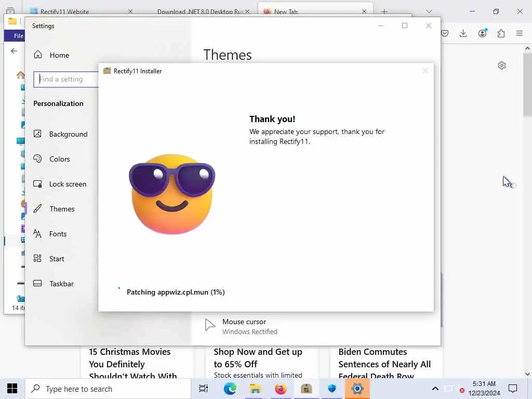Image resolution: width=532 pixels, height=399 pixels.
Task: Open new tab page personalize gear
Action: (x=502, y=65)
